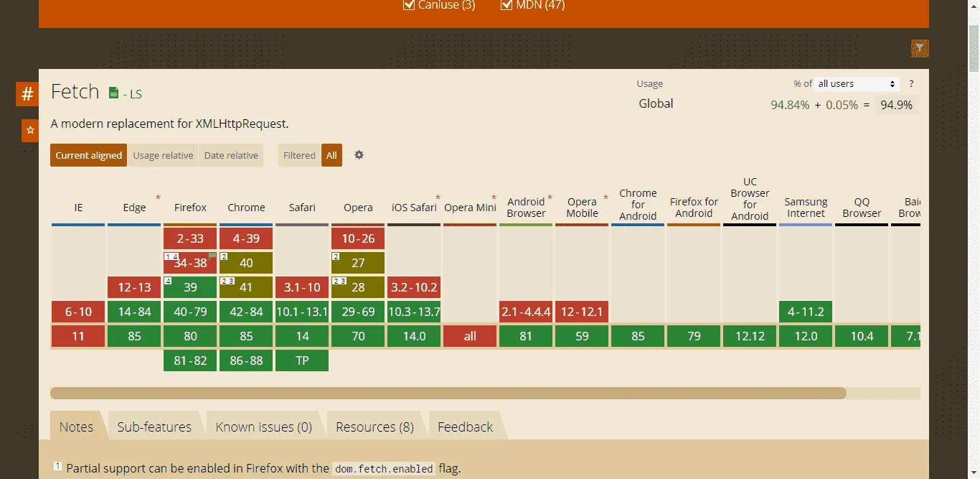Click the Firefox 2-33 cell
Screen dimensions: 980x479
(190, 238)
